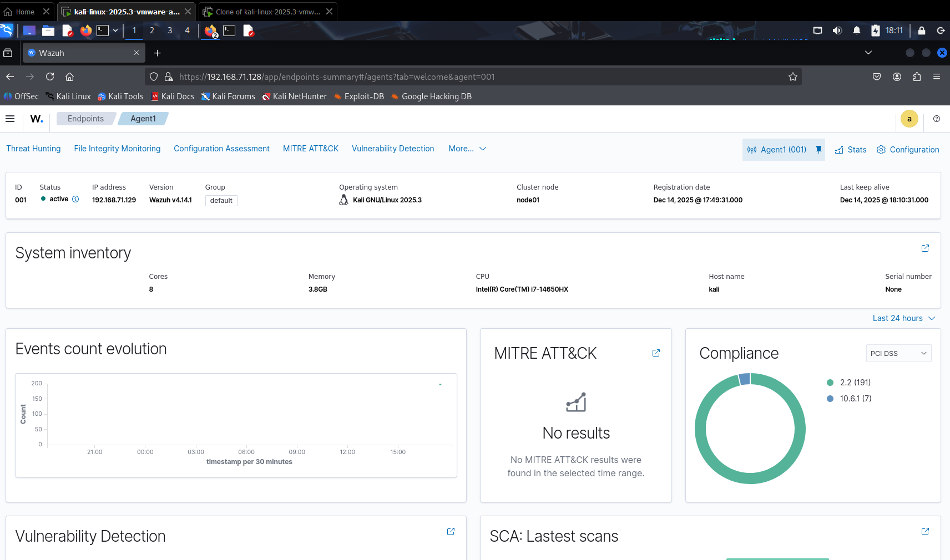List all tabs dropdown arrow
Image resolution: width=950 pixels, height=560 pixels.
[868, 53]
